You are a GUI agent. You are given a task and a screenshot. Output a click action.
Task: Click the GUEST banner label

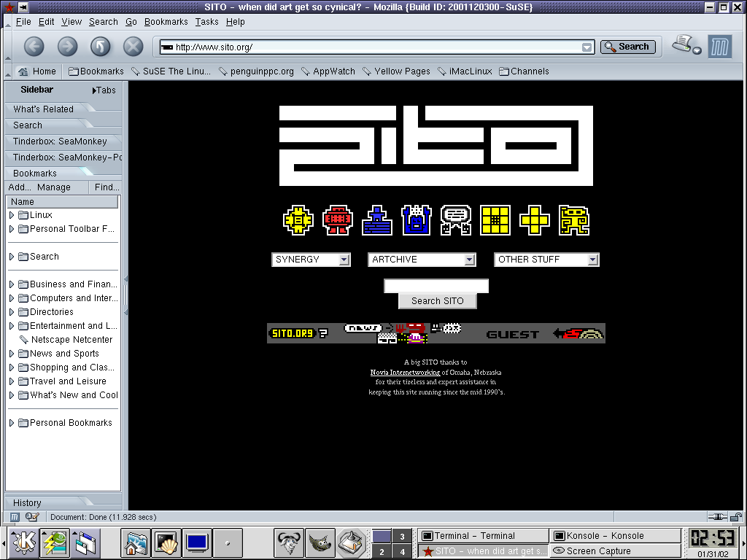click(x=513, y=335)
